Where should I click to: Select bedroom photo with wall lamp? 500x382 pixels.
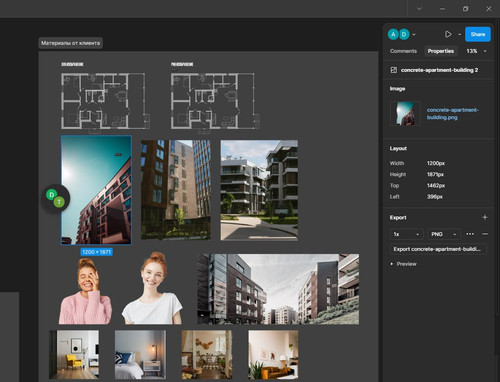(140, 355)
